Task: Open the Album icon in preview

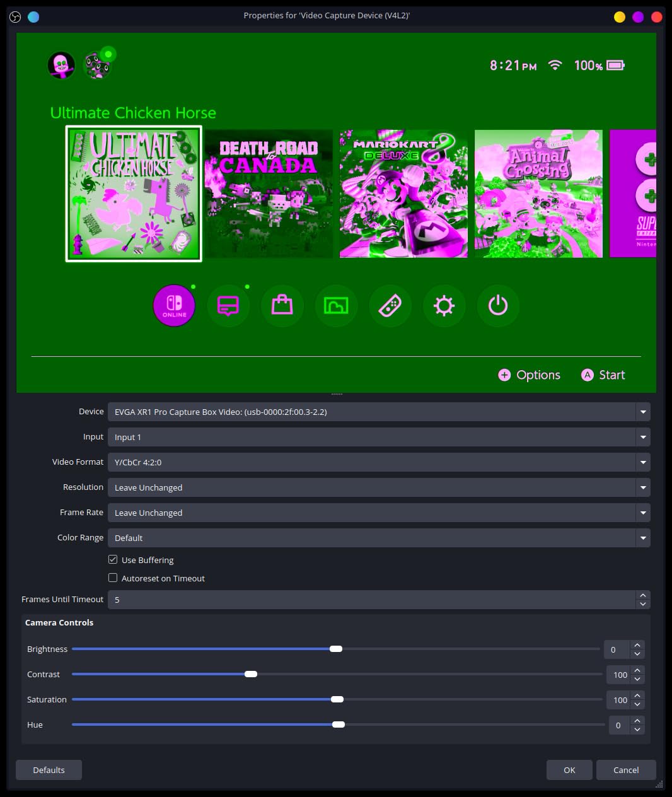Action: [x=336, y=306]
